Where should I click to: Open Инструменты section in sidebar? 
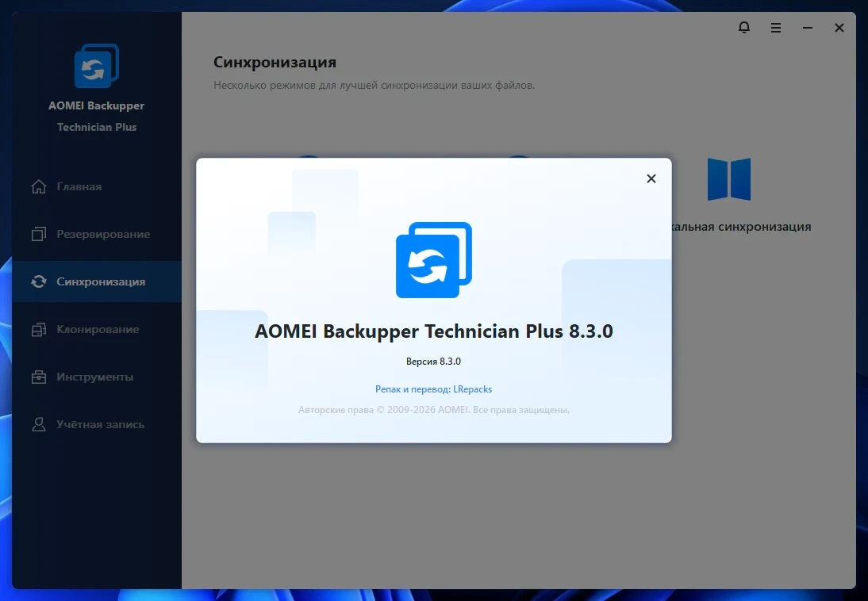[x=97, y=377]
